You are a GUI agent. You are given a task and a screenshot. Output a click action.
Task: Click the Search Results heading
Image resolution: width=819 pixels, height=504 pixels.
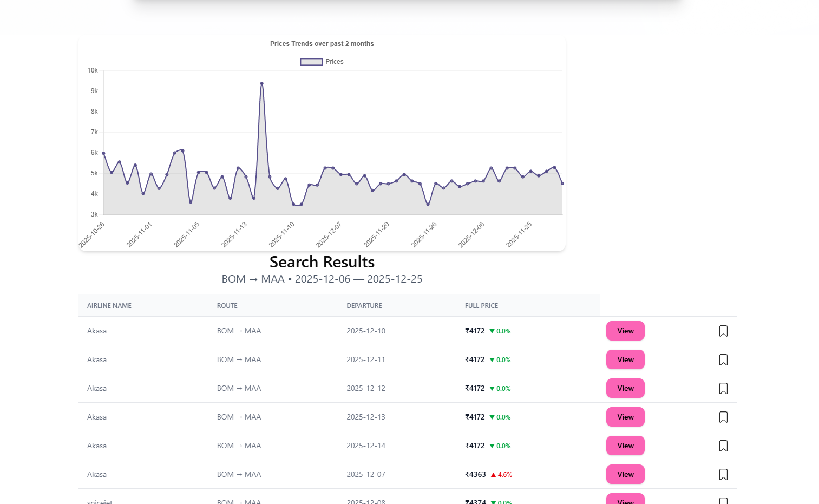(322, 262)
